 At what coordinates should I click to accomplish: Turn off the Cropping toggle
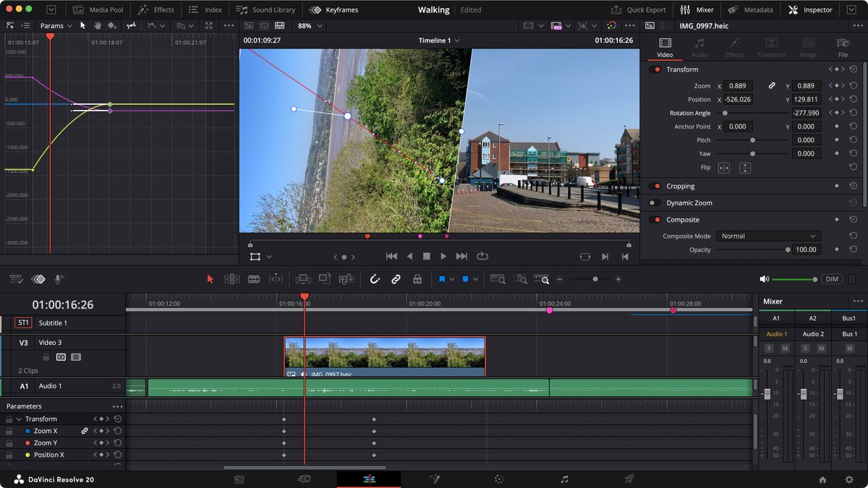pos(655,187)
